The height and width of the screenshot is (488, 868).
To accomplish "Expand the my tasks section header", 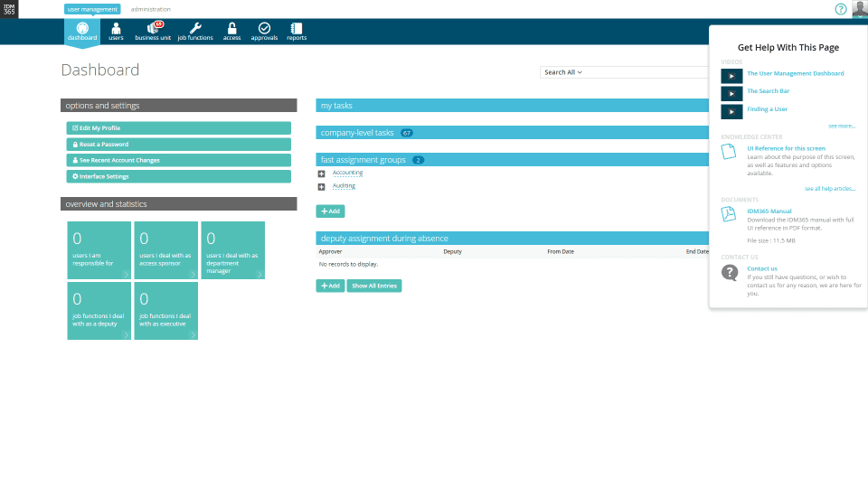I will pyautogui.click(x=512, y=105).
